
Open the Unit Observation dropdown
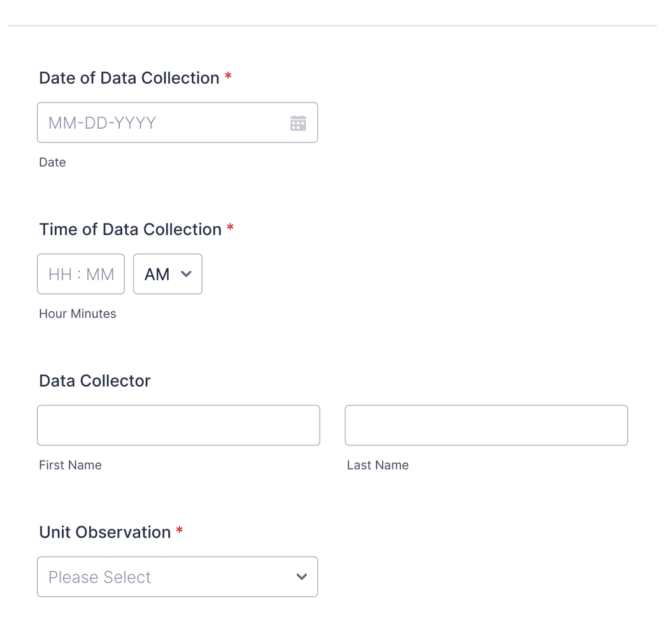177,576
